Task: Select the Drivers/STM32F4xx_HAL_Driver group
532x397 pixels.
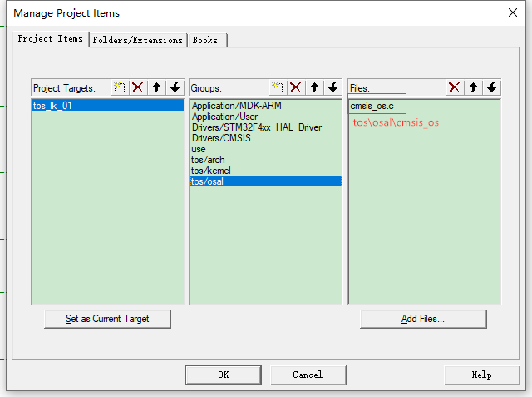Action: click(266, 127)
